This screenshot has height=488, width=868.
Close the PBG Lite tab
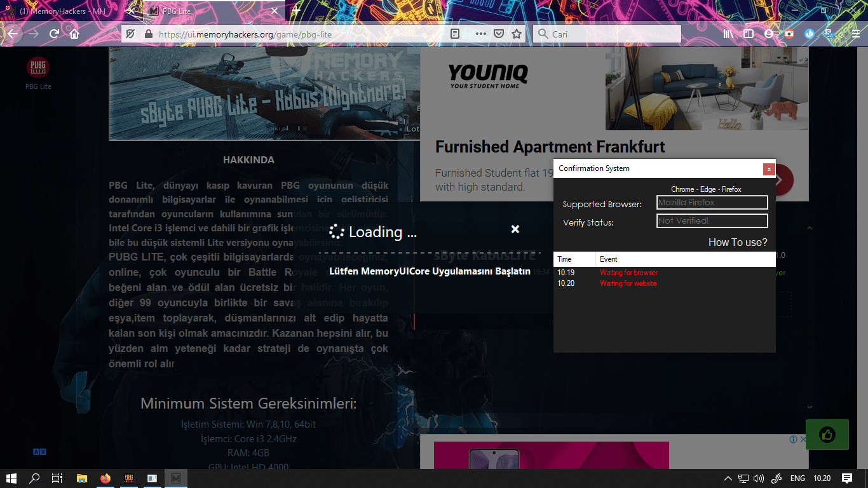click(275, 11)
